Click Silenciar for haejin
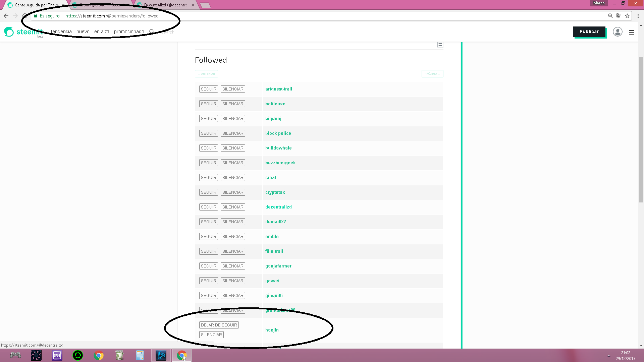The image size is (644, 362). [x=211, y=335]
